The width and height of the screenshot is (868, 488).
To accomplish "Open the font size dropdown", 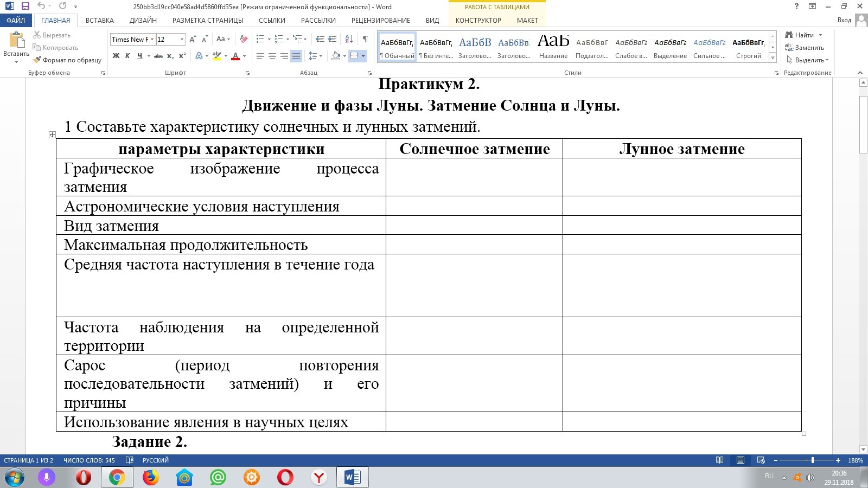I will [182, 40].
